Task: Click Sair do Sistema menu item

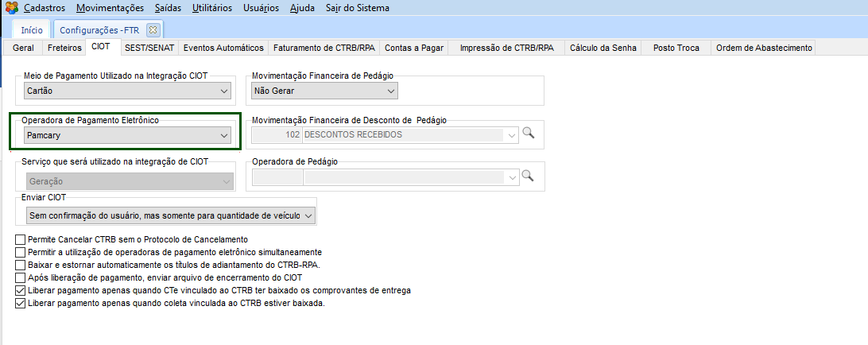Action: [x=357, y=8]
